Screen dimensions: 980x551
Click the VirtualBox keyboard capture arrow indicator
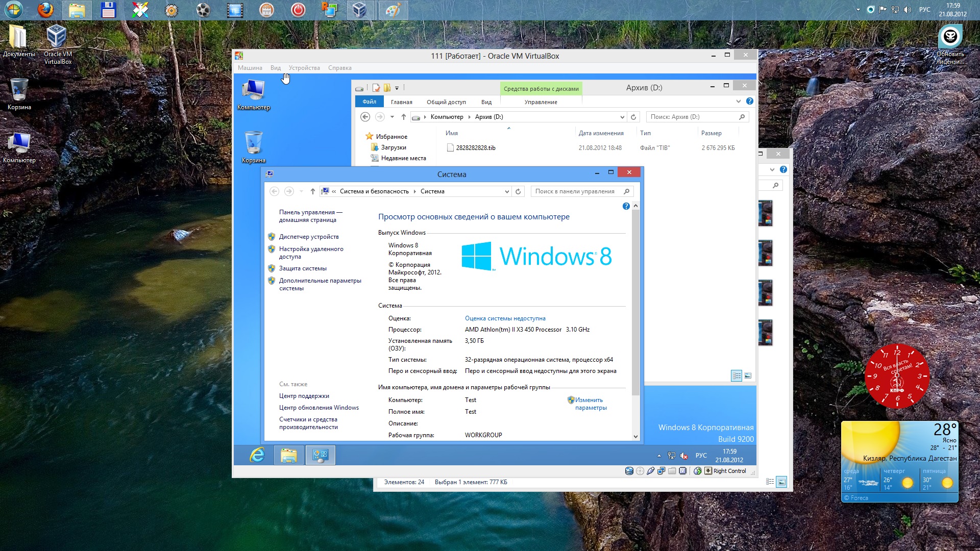pos(708,471)
